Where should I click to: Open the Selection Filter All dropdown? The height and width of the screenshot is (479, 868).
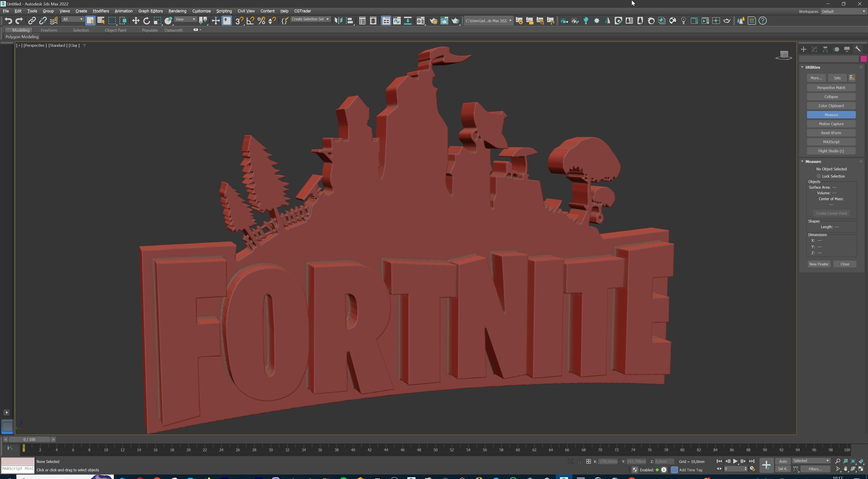(73, 19)
